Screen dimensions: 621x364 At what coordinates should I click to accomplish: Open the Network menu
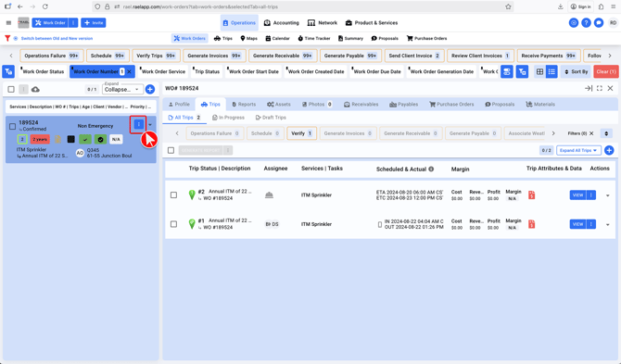[323, 23]
